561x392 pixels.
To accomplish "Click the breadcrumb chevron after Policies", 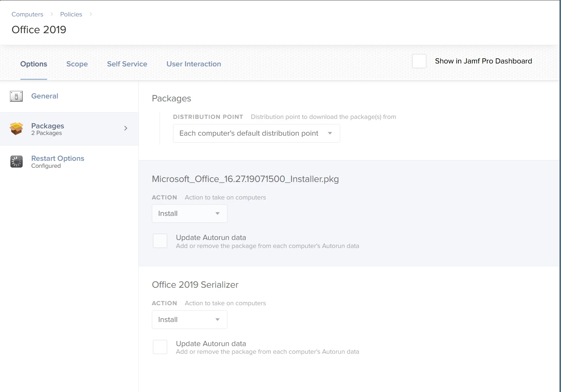I will click(x=91, y=14).
